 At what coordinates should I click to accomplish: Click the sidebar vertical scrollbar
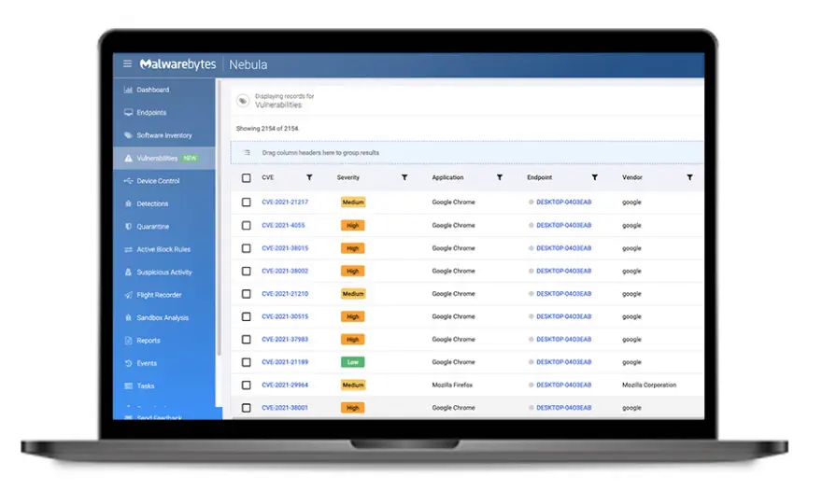(x=219, y=233)
